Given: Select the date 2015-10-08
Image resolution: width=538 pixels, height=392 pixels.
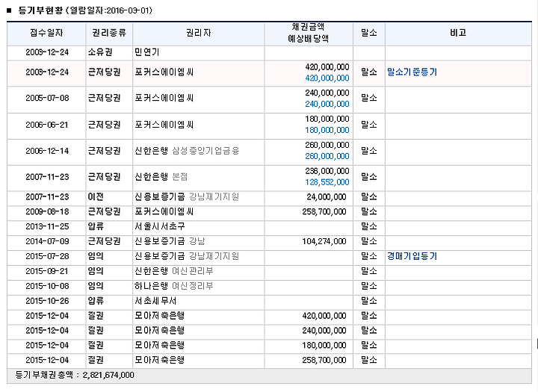Looking at the screenshot, I should click(47, 286).
